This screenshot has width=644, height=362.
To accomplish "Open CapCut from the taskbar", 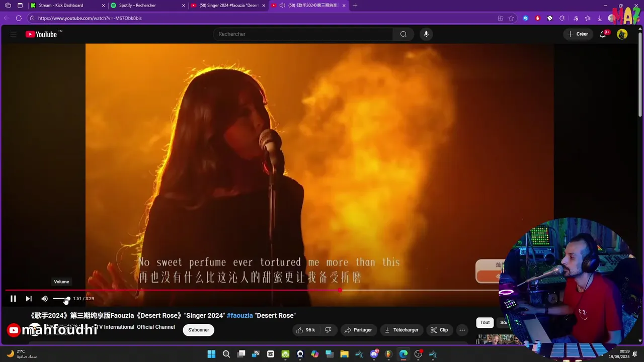I will (271, 354).
